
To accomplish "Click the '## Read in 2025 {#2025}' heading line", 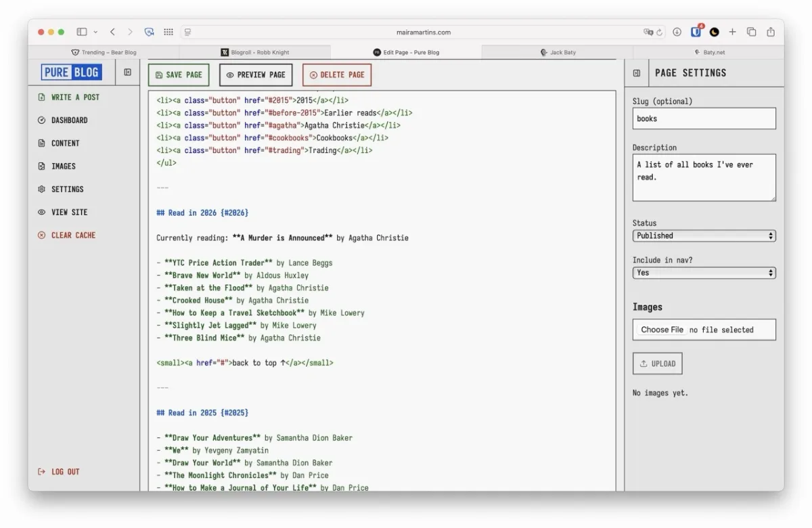I will [x=202, y=413].
